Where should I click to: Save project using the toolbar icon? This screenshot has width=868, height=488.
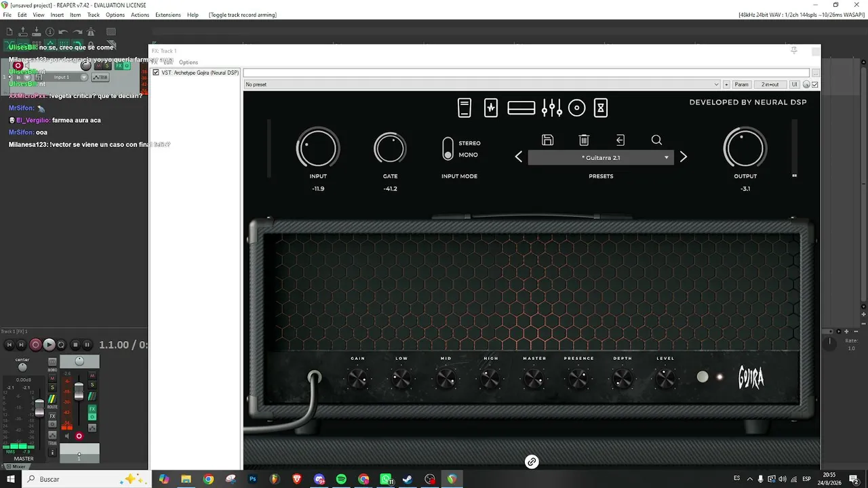click(x=37, y=32)
